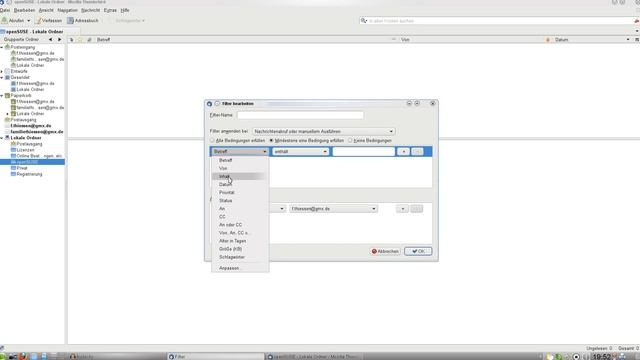Collapse the Gesendet folder group
Screen dimensions: 640x360
[x=2, y=78]
